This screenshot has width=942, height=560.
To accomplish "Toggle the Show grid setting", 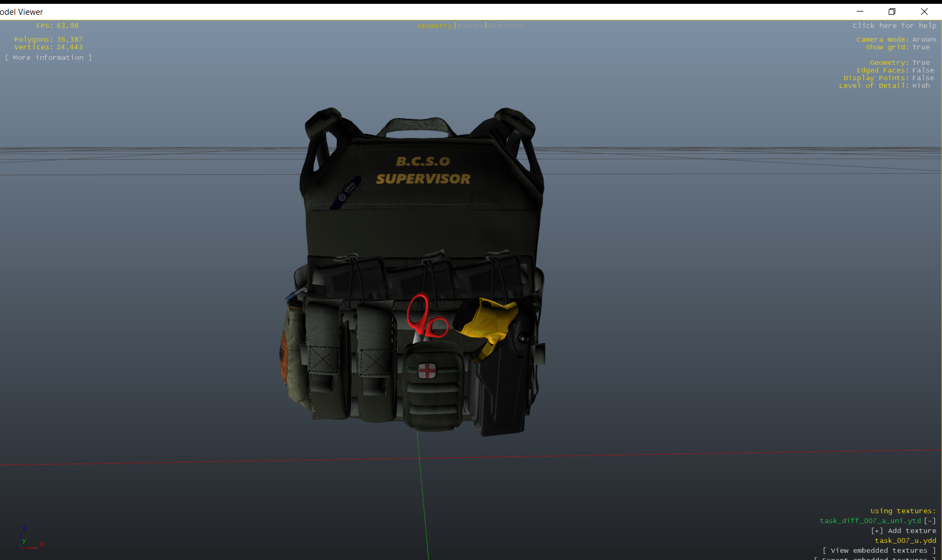I will click(921, 47).
